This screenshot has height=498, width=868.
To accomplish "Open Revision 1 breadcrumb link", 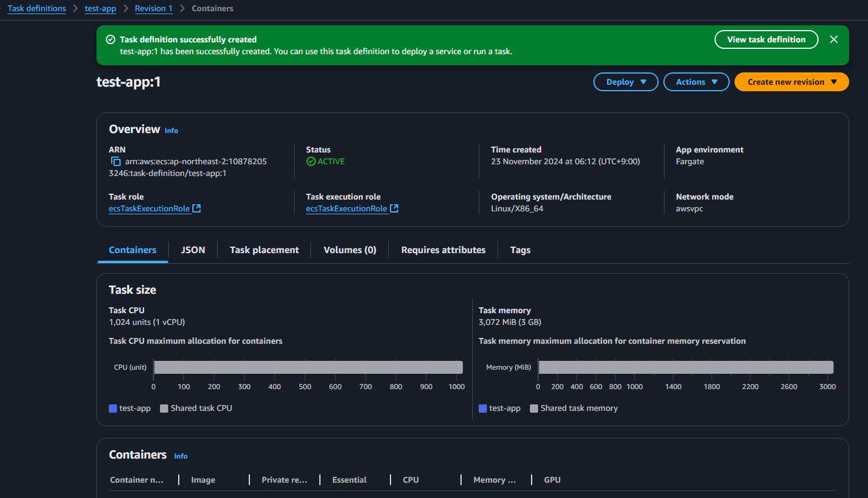I will [x=153, y=8].
